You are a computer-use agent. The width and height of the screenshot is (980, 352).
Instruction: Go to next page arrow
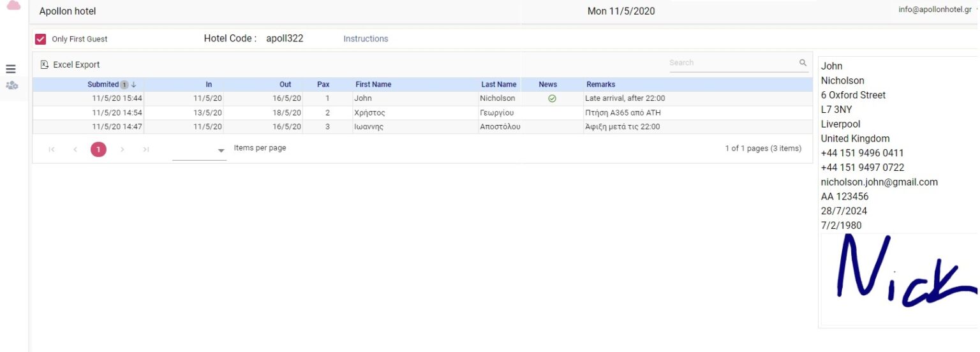pyautogui.click(x=122, y=149)
